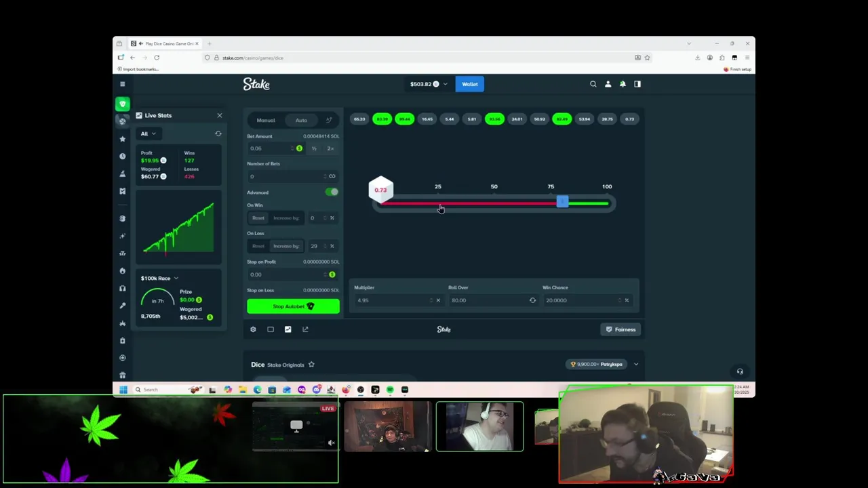The height and width of the screenshot is (488, 868).
Task: Click the browser address bar URL
Action: click(x=253, y=58)
